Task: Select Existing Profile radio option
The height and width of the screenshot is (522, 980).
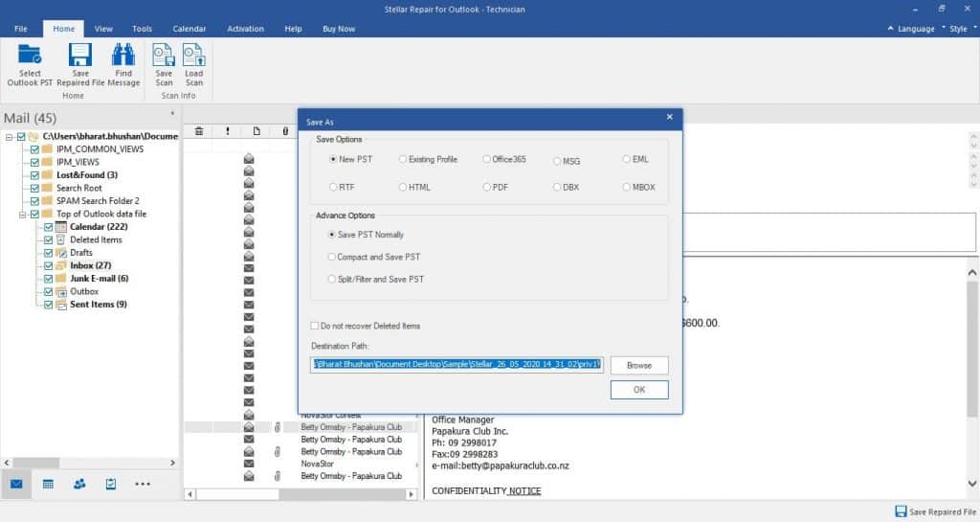Action: (403, 159)
